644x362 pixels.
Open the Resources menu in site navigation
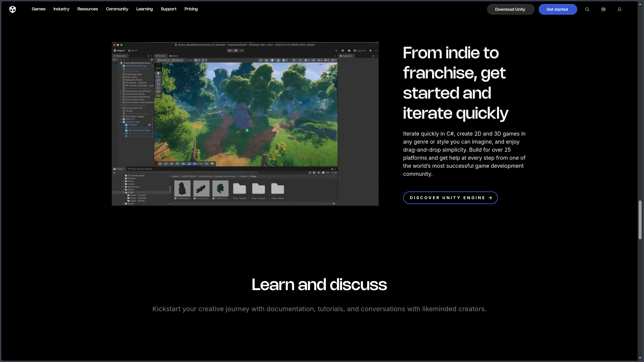88,9
